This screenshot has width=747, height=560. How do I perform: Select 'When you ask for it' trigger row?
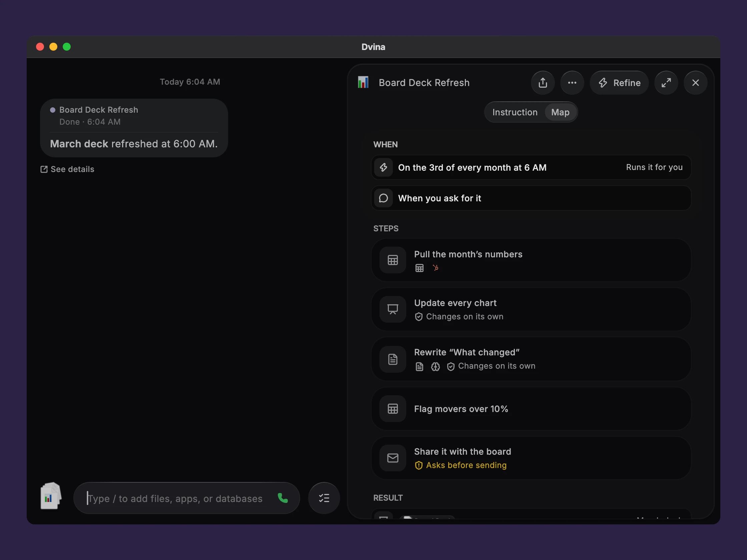(x=531, y=198)
